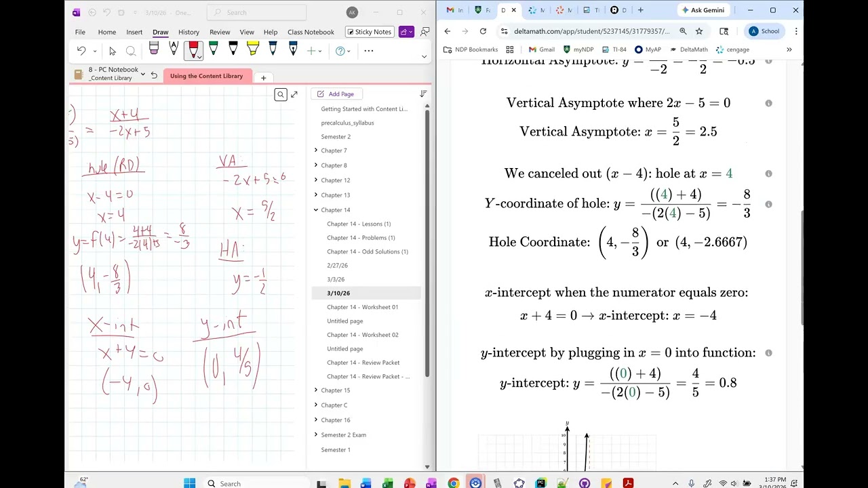
Task: Select the 3/3/26 page
Action: (x=336, y=279)
